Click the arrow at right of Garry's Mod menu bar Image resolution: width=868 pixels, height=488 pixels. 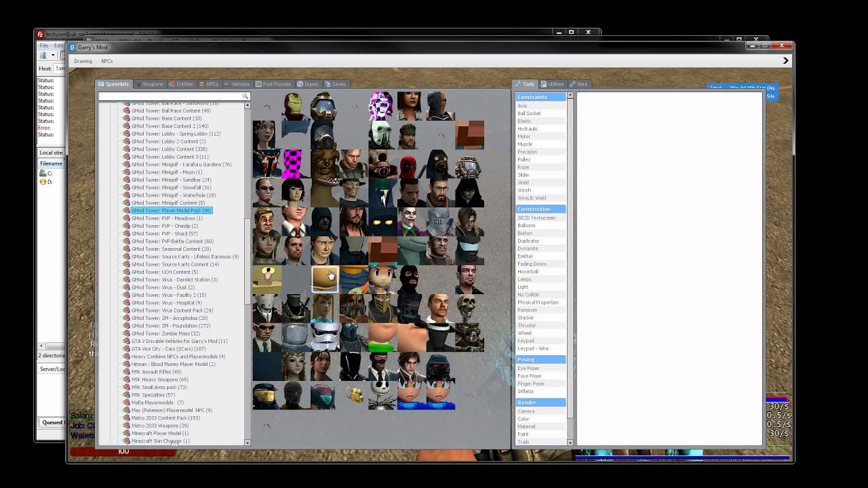pos(785,61)
